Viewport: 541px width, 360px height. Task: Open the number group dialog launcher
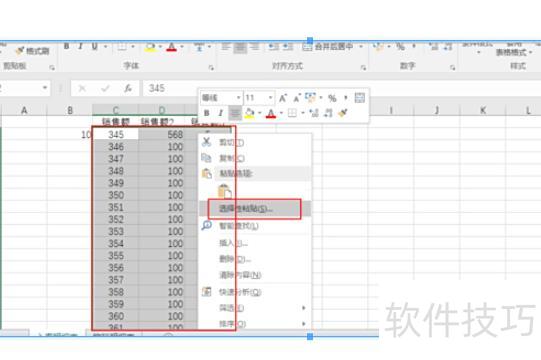[x=452, y=68]
